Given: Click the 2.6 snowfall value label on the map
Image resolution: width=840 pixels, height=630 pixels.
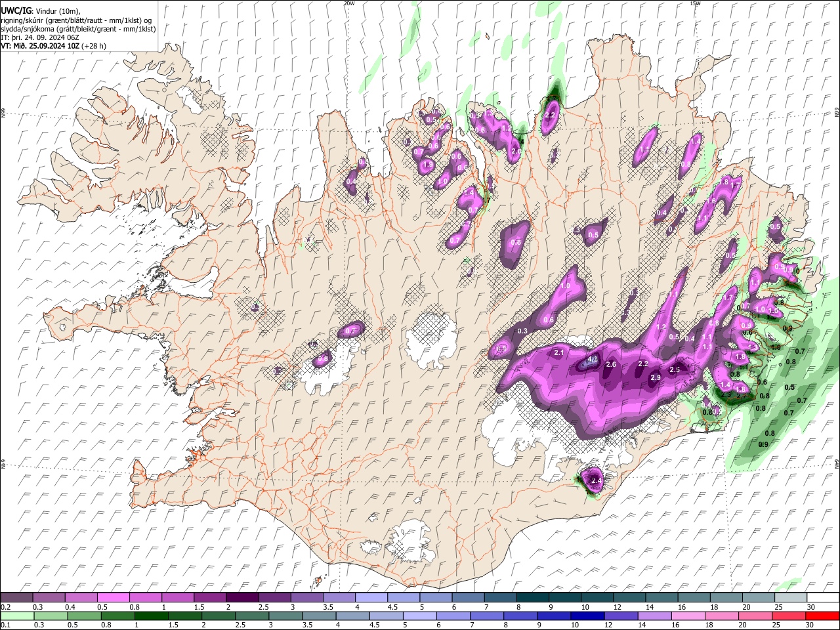Looking at the screenshot, I should [611, 364].
